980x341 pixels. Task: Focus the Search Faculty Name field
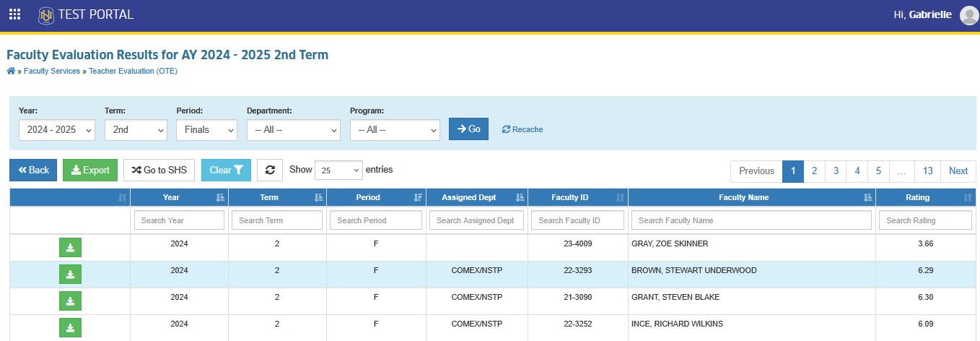751,220
